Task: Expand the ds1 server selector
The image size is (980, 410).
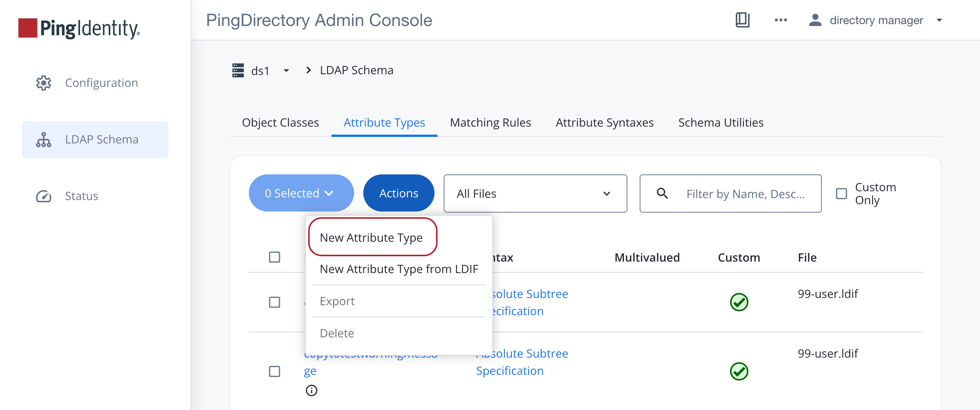Action: pos(286,70)
